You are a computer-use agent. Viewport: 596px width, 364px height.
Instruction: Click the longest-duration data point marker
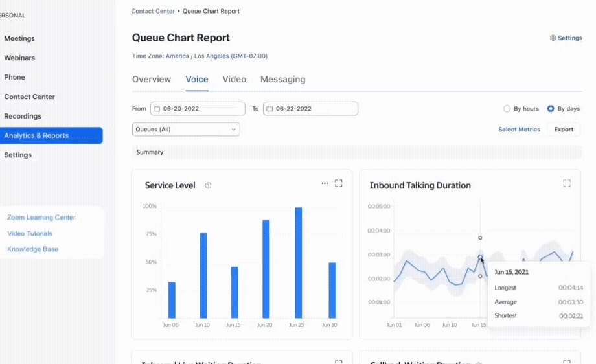[480, 238]
